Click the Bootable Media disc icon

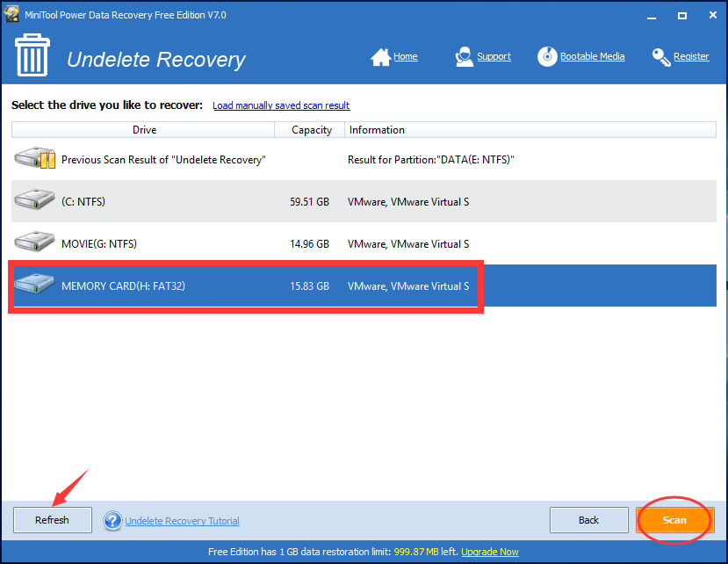tap(547, 57)
